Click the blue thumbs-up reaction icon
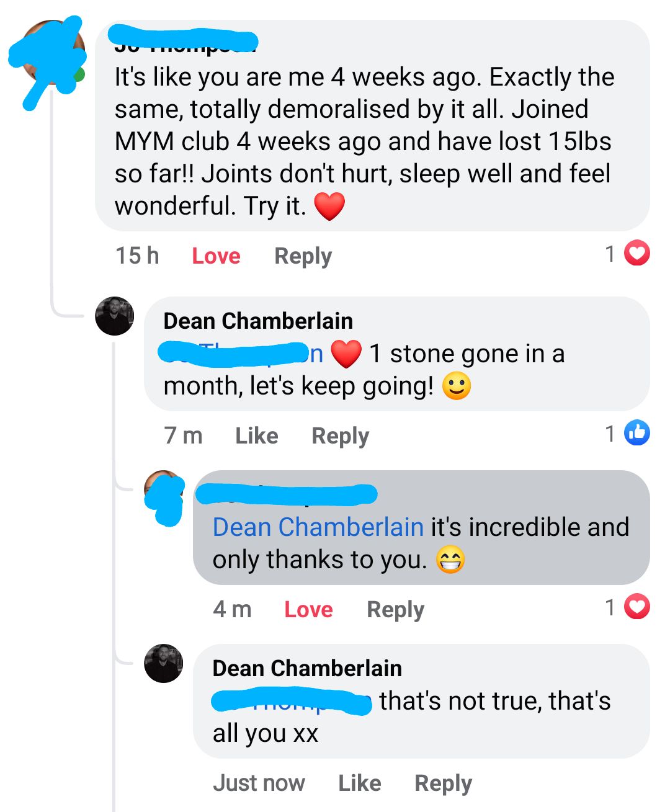670x812 pixels. point(636,433)
